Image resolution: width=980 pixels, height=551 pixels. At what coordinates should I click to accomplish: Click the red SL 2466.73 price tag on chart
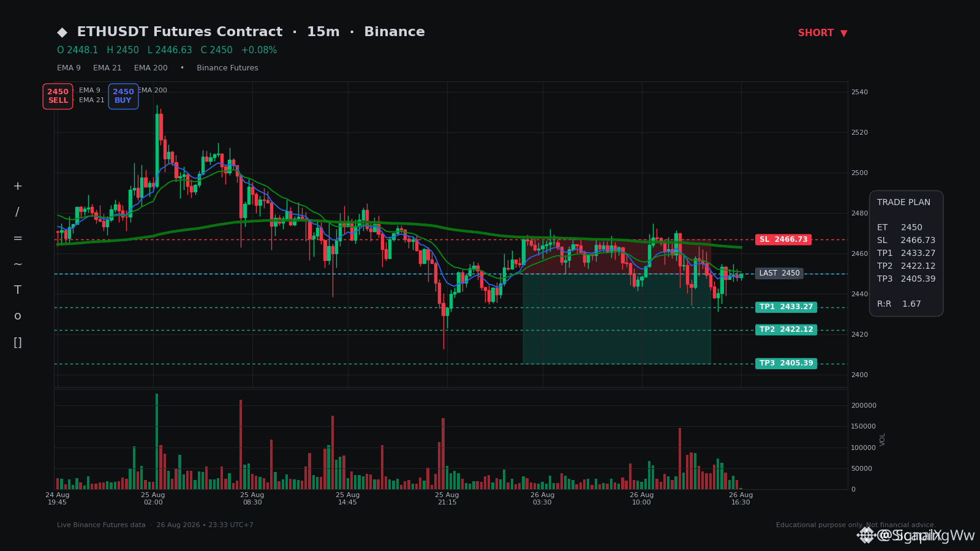coord(783,239)
